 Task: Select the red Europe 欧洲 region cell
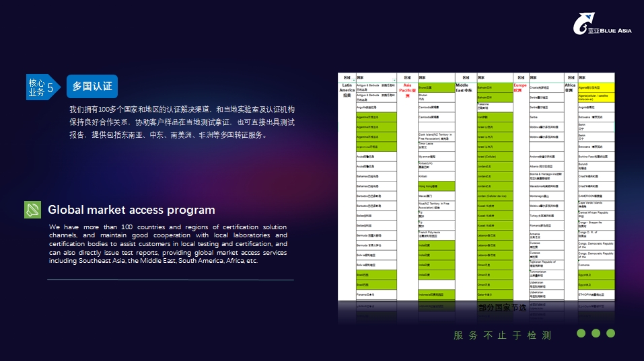tap(520, 88)
